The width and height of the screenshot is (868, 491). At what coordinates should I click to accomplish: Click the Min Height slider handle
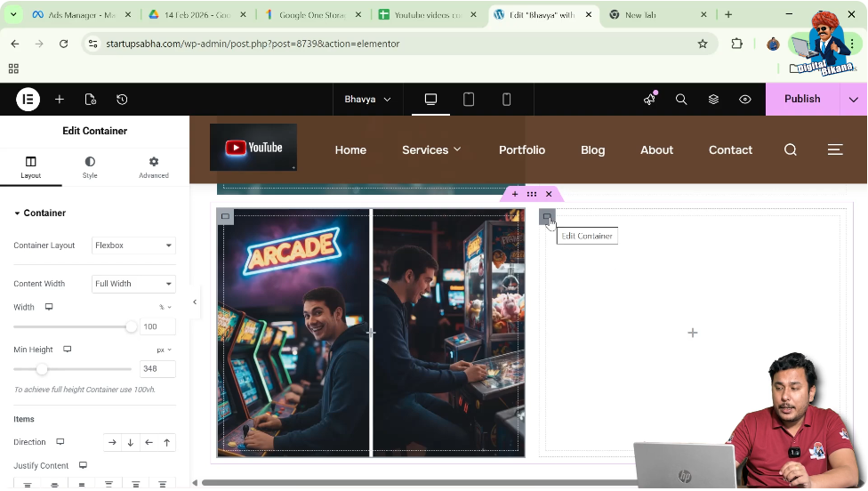(x=42, y=369)
